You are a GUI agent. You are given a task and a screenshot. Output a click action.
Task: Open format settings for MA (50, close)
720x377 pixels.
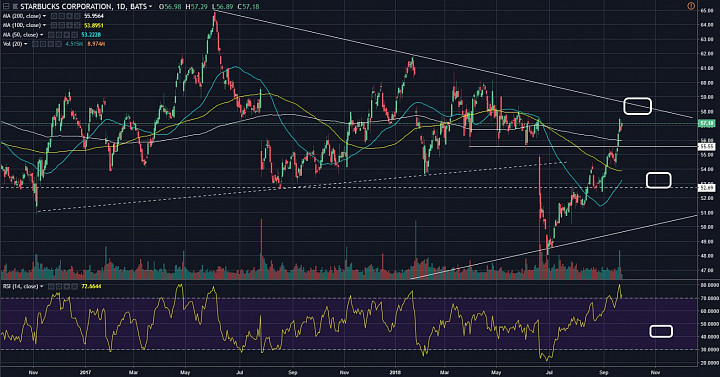click(x=58, y=35)
